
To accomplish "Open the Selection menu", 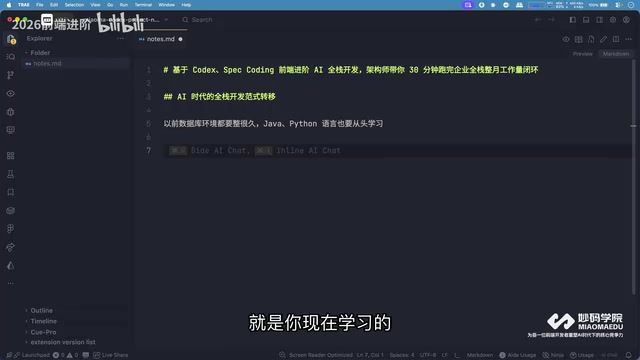I will pos(74,5).
